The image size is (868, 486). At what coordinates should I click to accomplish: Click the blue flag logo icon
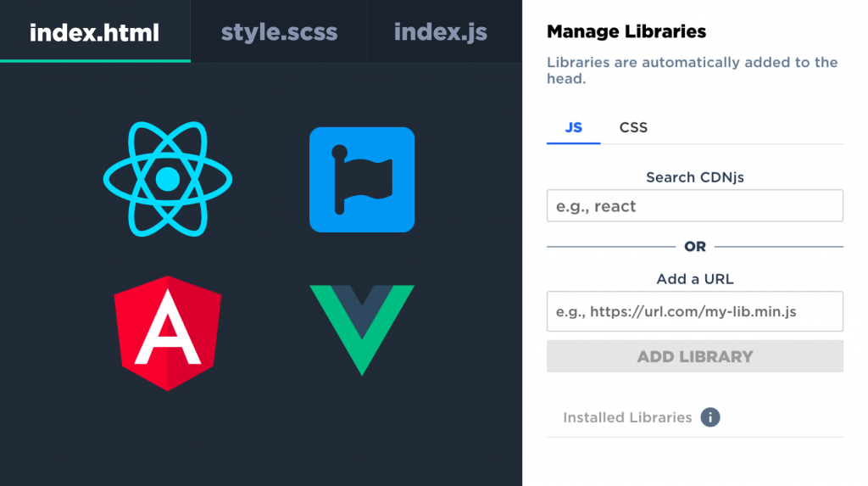click(x=362, y=180)
